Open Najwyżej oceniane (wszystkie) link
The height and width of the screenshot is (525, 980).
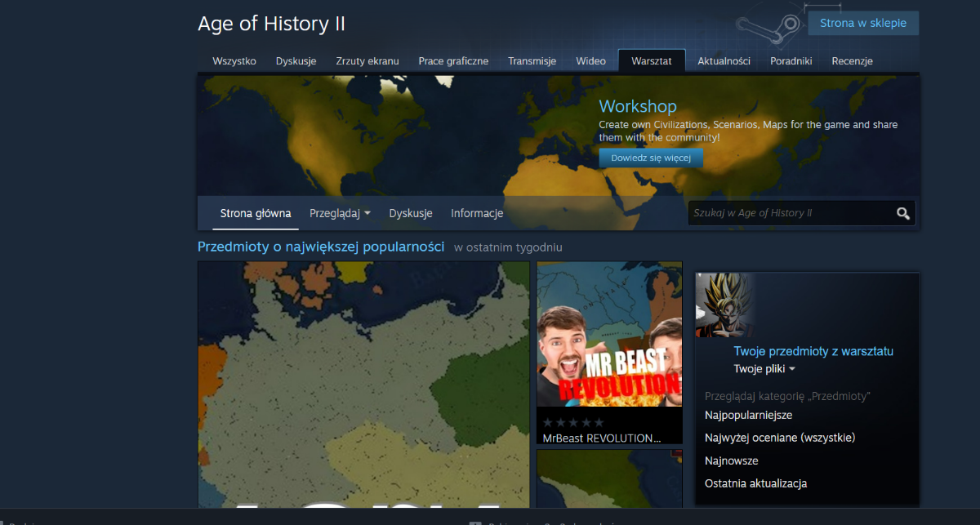(780, 438)
